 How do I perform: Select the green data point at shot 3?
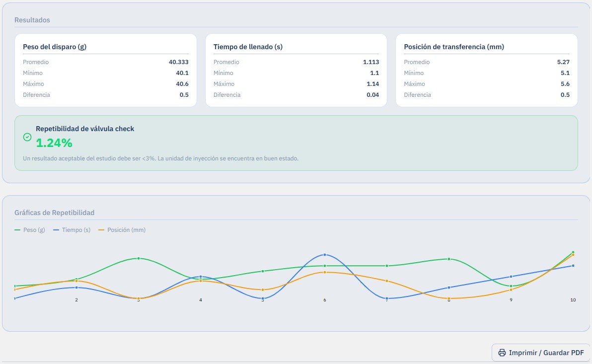pyautogui.click(x=139, y=258)
